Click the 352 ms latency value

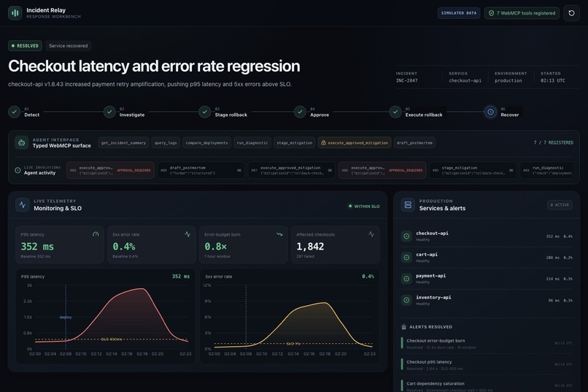37,247
